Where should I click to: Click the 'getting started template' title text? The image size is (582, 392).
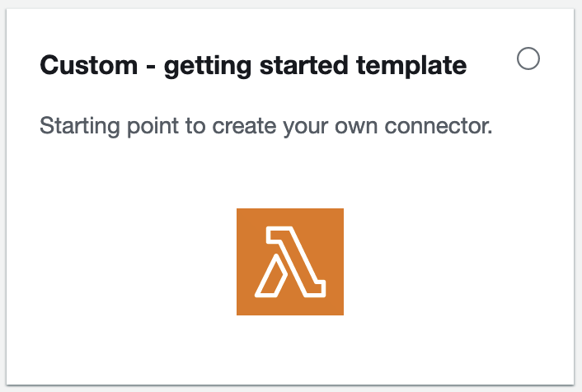(315, 67)
